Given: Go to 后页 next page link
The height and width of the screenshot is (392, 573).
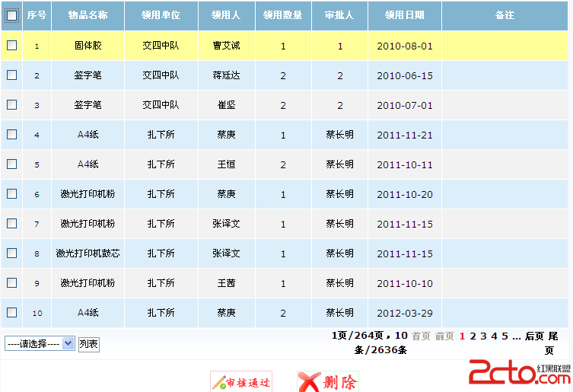Looking at the screenshot, I should (x=535, y=336).
